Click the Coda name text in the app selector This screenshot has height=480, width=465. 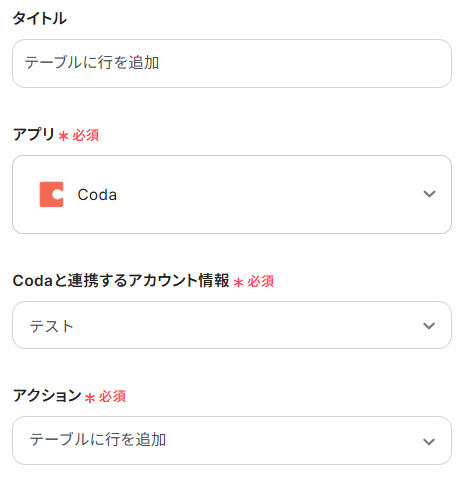pyautogui.click(x=97, y=195)
